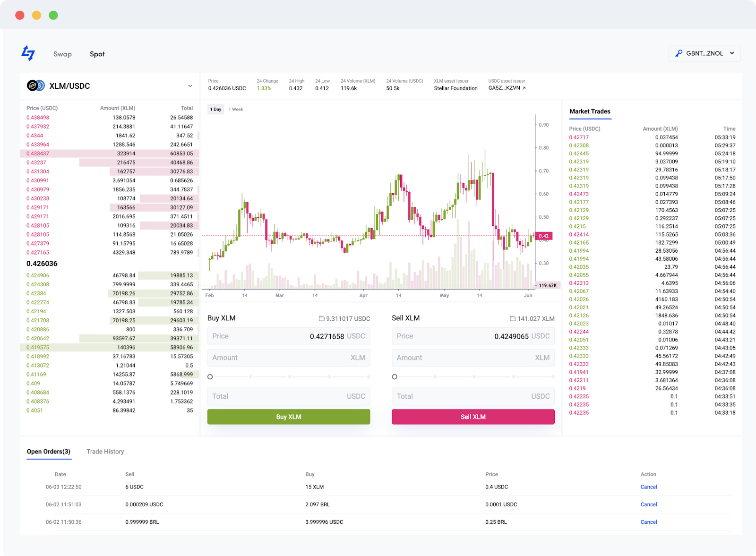Click the XLM/USDC pair coin icon
The image size is (756, 556).
click(36, 86)
